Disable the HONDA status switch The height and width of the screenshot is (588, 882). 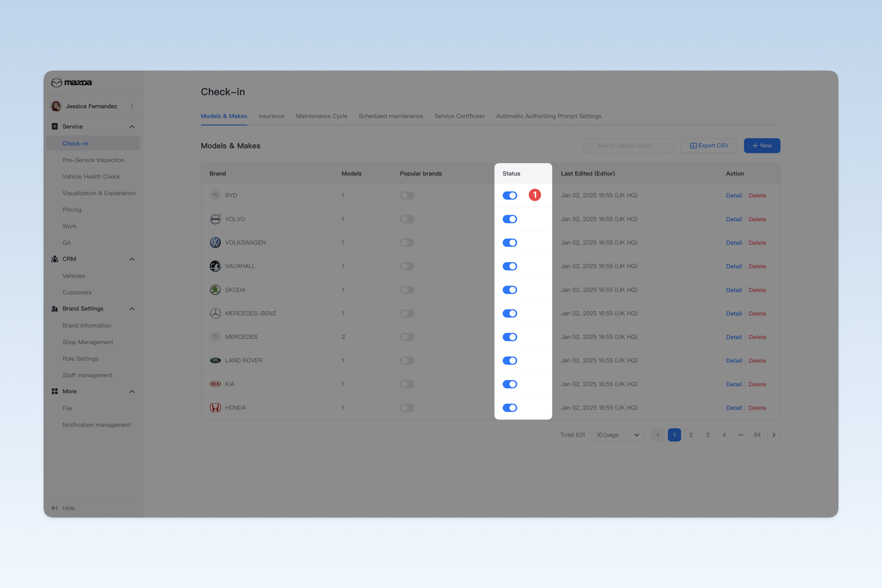tap(510, 408)
